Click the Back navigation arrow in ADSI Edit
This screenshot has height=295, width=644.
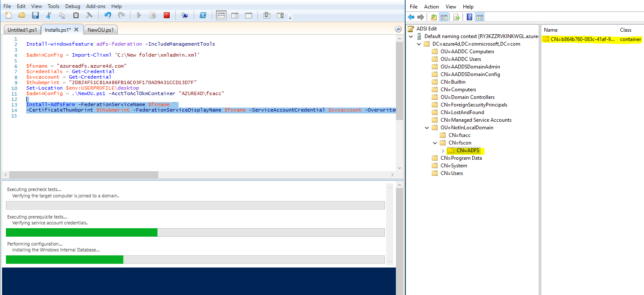[x=411, y=16]
